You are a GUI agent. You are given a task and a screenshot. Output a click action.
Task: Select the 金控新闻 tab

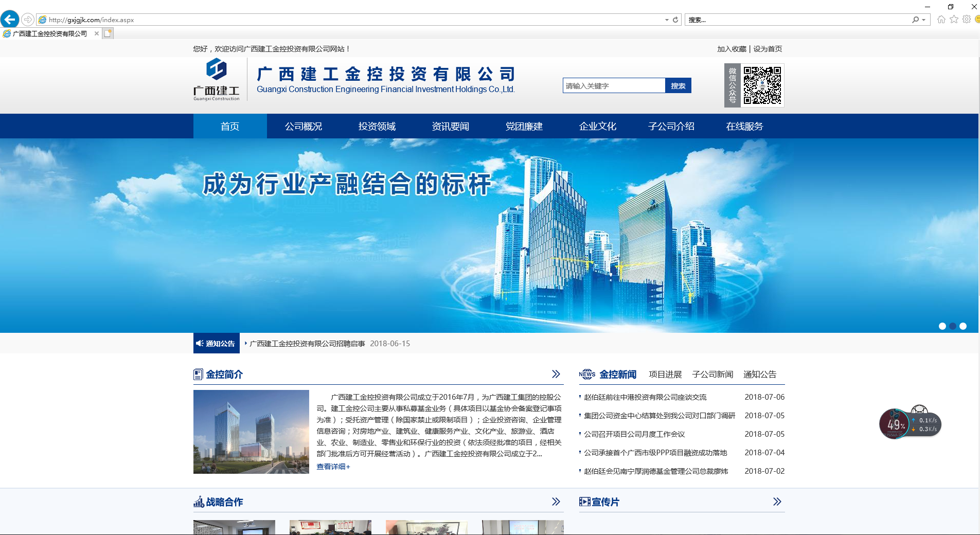point(618,374)
